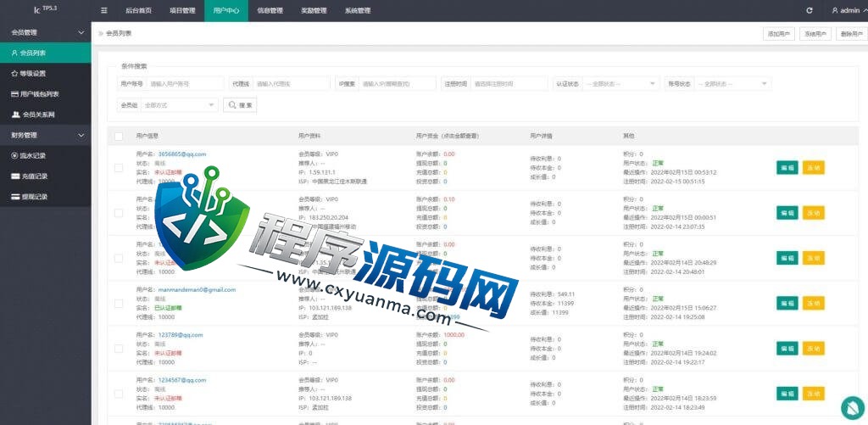Image resolution: width=868 pixels, height=425 pixels.
Task: Click the 冻结用户 button at top right
Action: coord(815,34)
